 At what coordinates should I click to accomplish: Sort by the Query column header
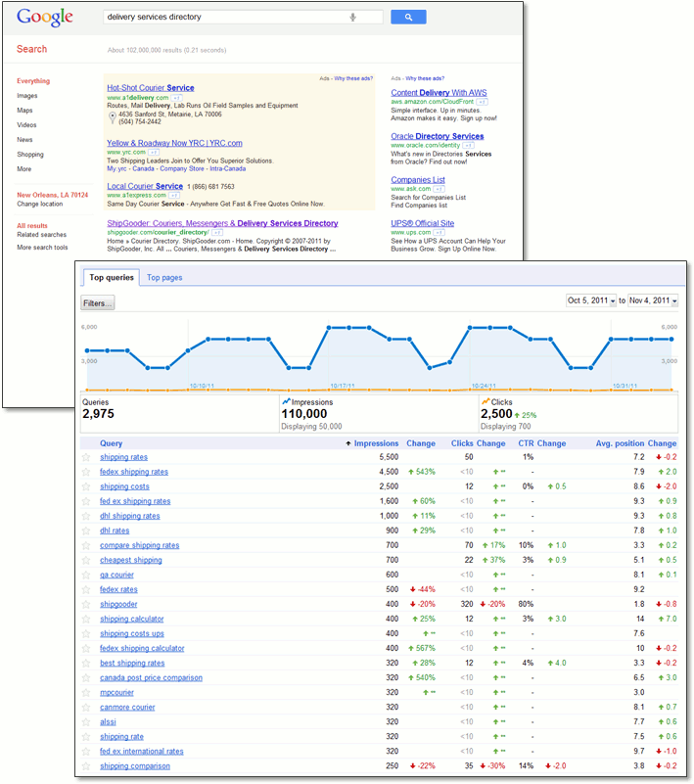[111, 443]
